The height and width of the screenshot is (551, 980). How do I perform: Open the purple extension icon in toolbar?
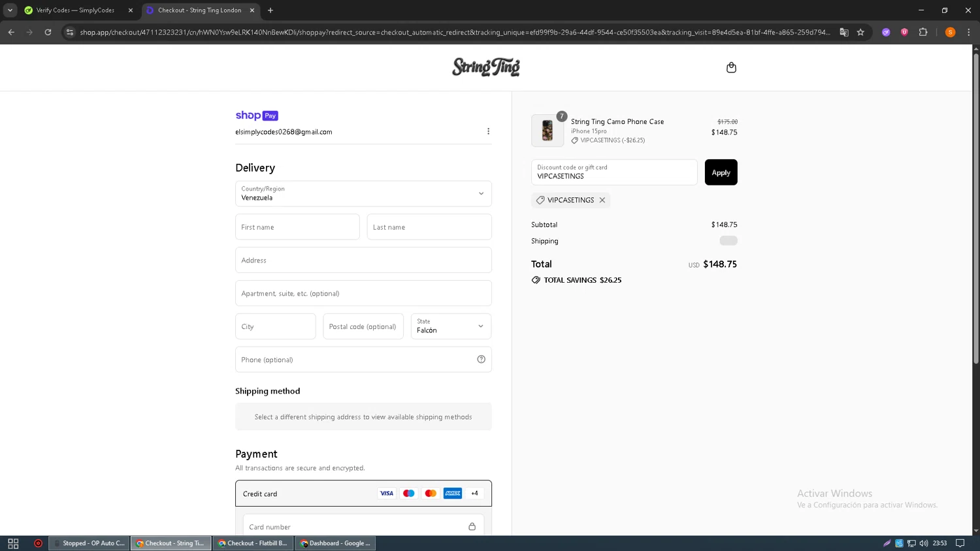pos(886,32)
